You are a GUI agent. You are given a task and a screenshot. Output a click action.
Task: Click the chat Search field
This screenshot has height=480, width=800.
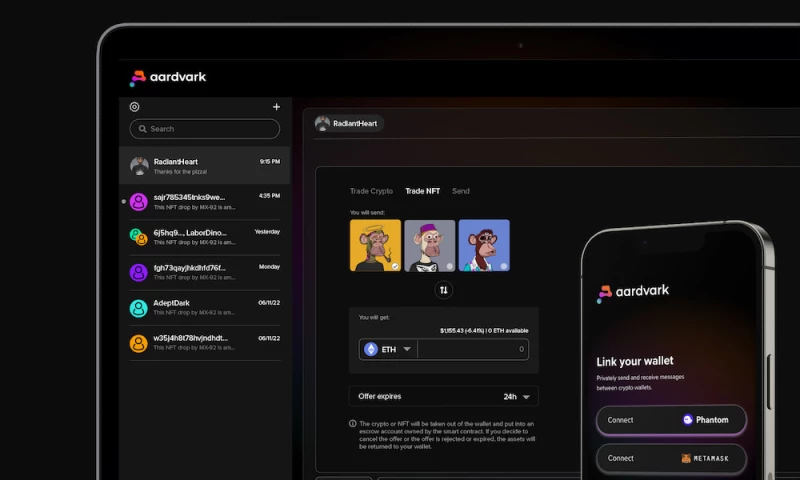point(205,129)
